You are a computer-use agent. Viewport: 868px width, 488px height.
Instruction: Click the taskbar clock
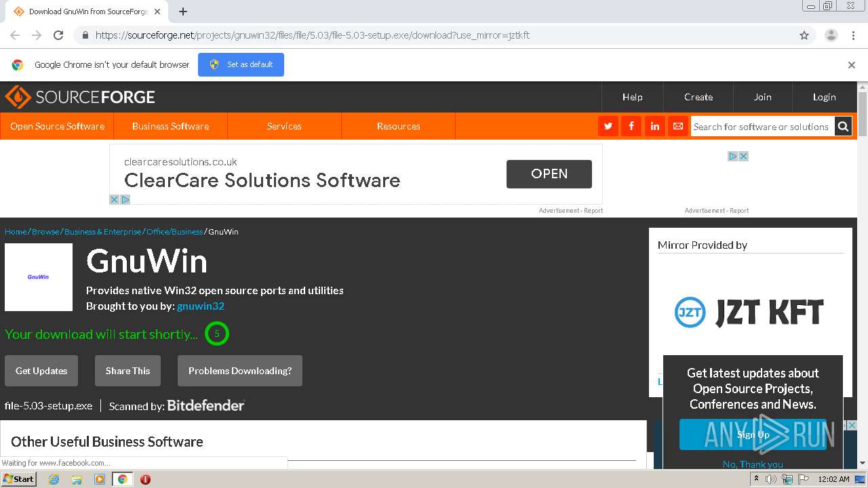[x=833, y=479]
